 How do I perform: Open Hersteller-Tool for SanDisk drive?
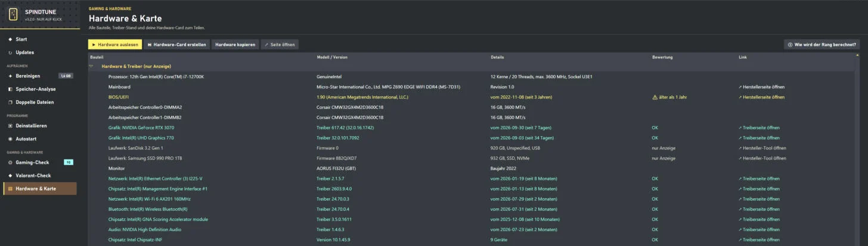762,148
